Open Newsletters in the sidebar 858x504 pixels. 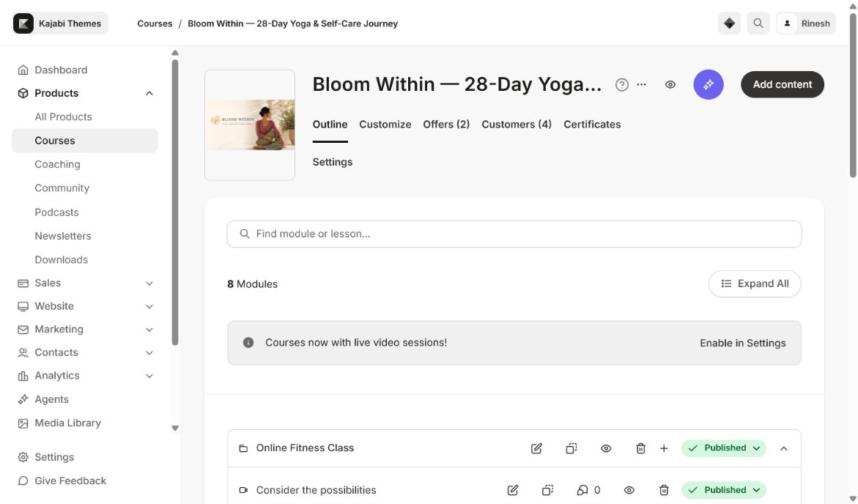[x=63, y=237]
